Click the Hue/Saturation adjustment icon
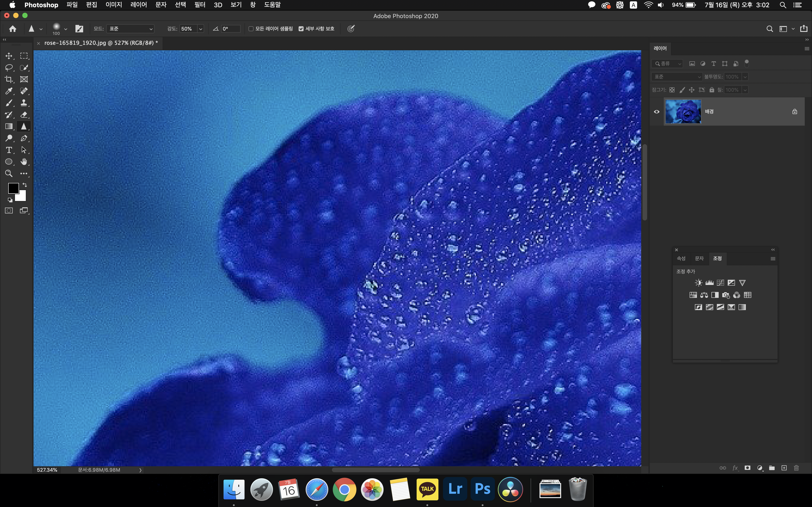812x507 pixels. [693, 295]
